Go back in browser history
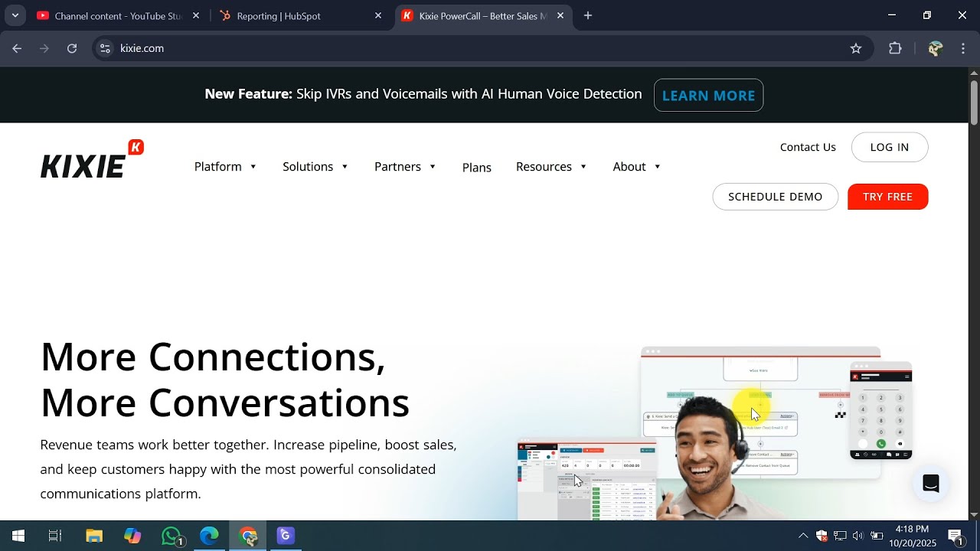The width and height of the screenshot is (980, 551). click(x=17, y=48)
